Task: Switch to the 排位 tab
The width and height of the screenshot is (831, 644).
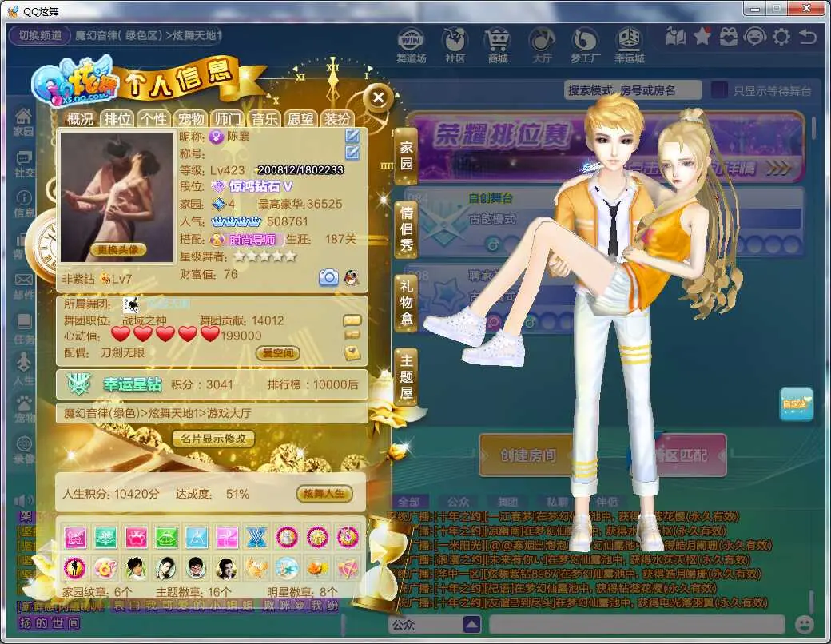Action: click(117, 119)
